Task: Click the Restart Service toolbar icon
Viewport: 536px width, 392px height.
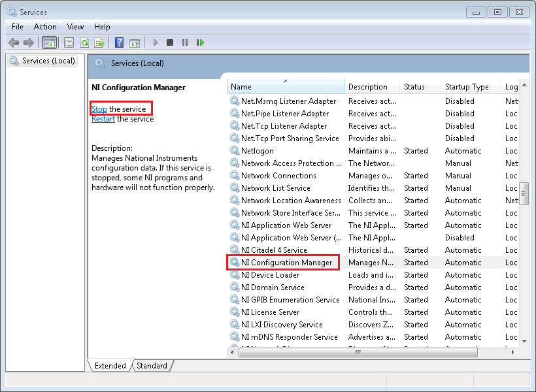Action: tap(200, 42)
